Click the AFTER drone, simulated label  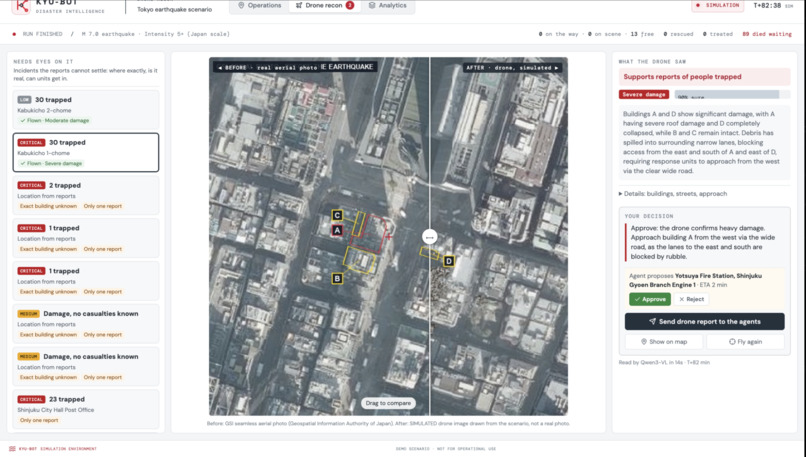512,67
